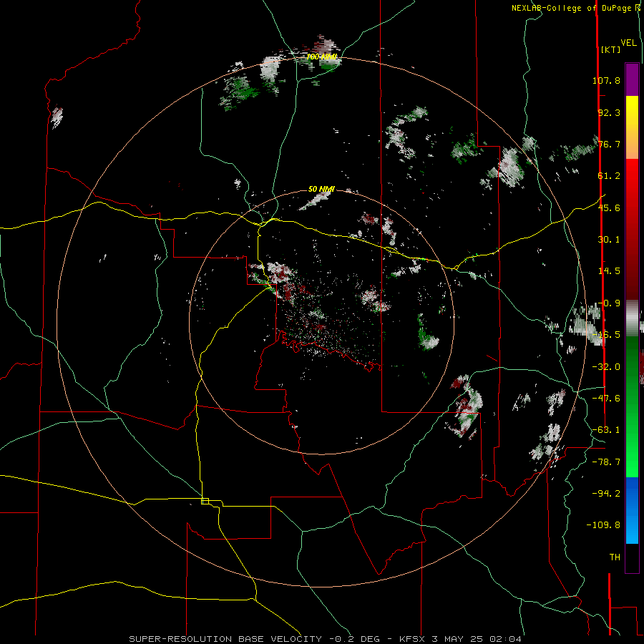The width and height of the screenshot is (644, 644).
Task: Click the -78.7 velocity scale value
Action: [x=606, y=462]
